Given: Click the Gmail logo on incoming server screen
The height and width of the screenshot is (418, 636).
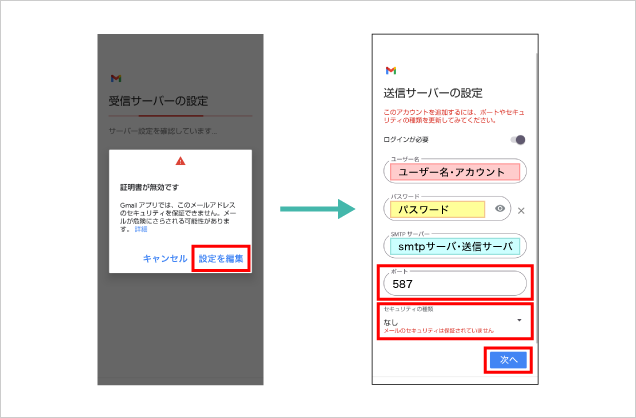Looking at the screenshot, I should [115, 78].
